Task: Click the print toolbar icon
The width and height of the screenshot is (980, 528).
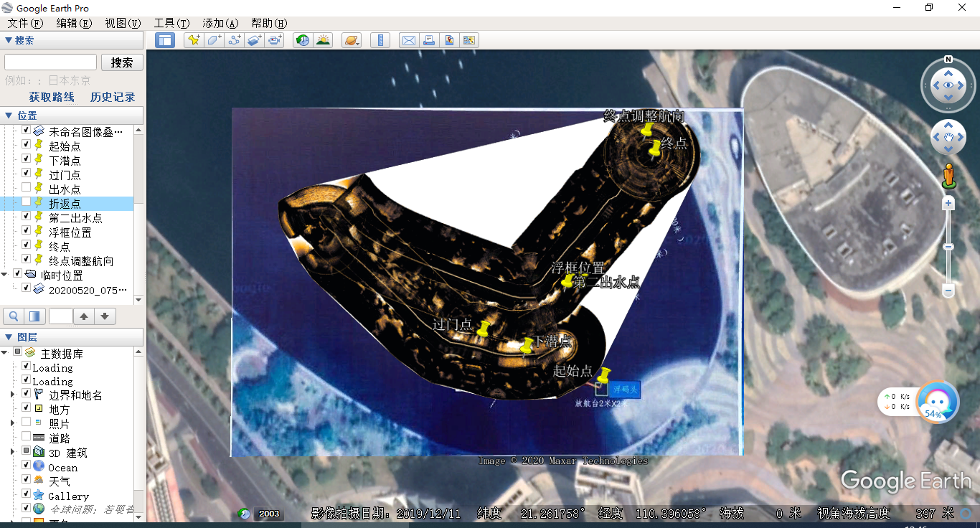Action: (428, 40)
